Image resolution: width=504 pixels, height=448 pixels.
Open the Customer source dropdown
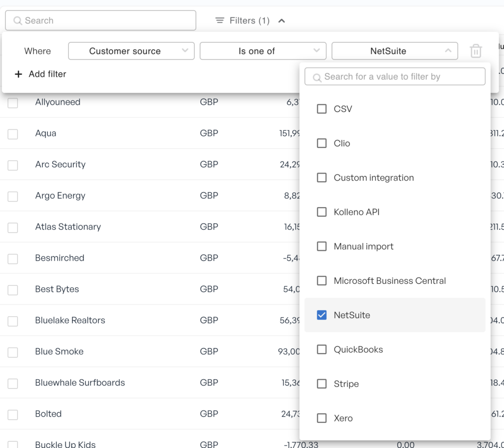[131, 51]
